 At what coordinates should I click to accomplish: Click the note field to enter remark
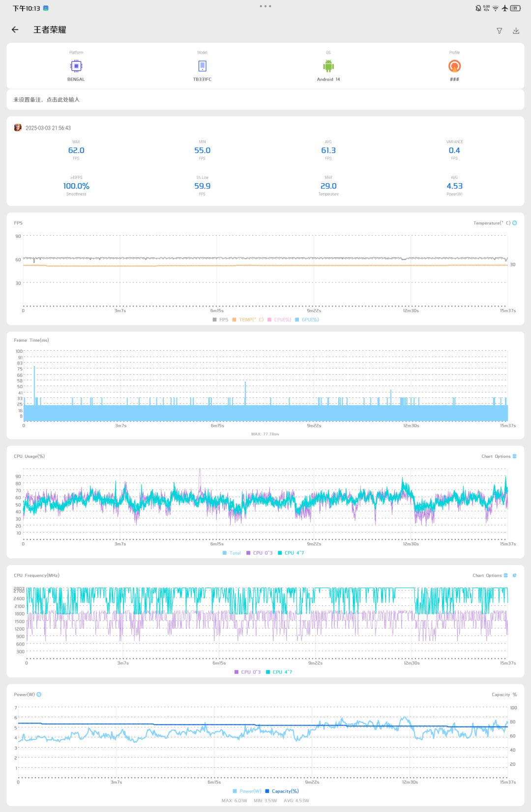(46, 100)
